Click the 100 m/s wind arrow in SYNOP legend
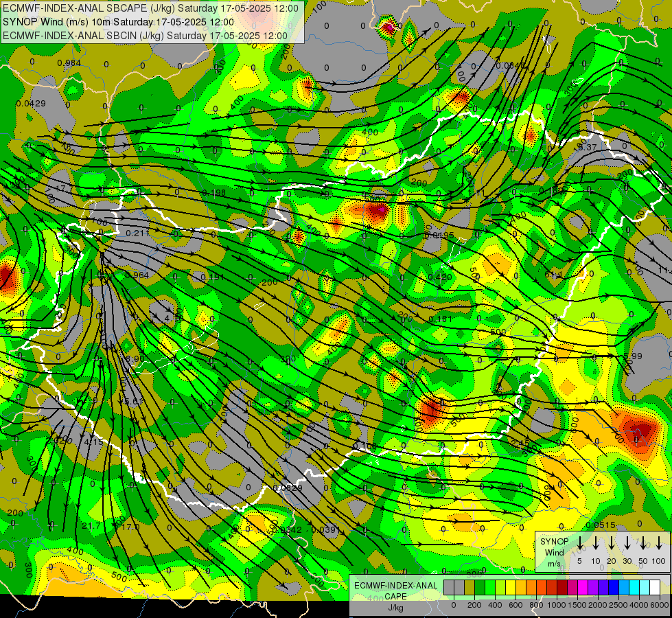This screenshot has width=672, height=618. 659,543
